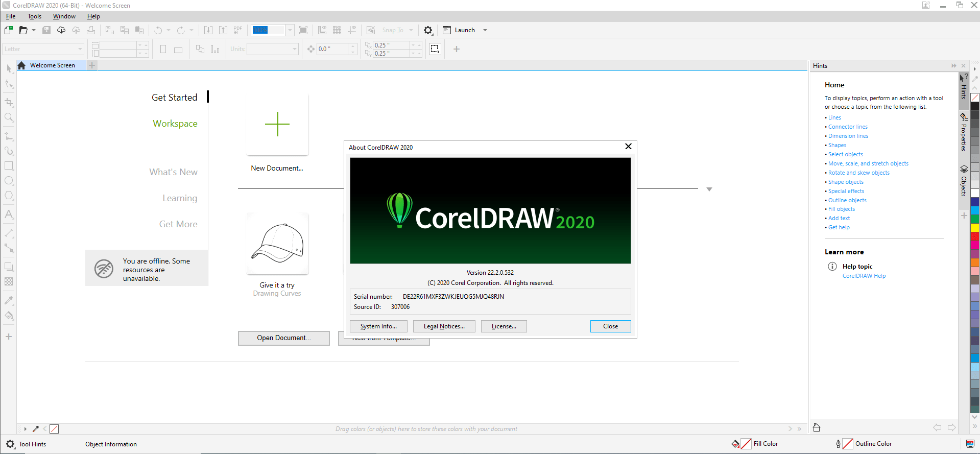Click the Print icon in toolbar
Viewport: 980px width, 454px height.
coord(91,30)
